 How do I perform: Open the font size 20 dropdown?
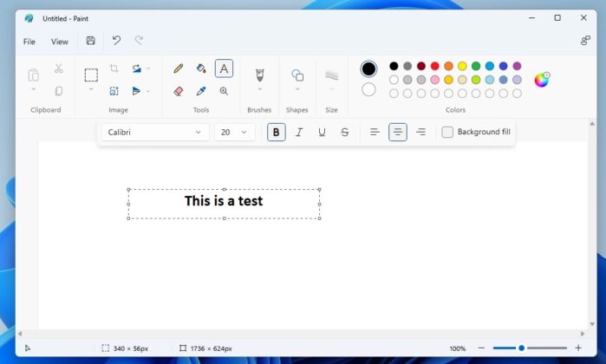(x=235, y=132)
